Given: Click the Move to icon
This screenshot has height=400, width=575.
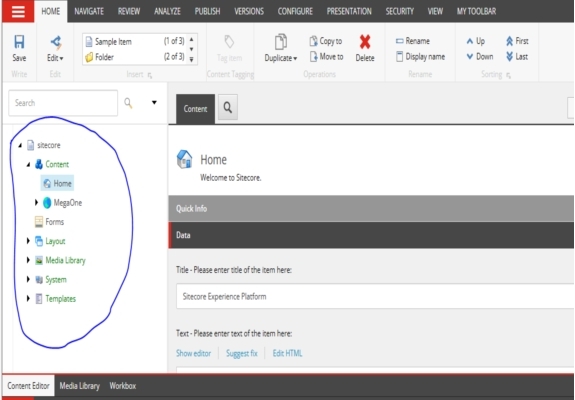Looking at the screenshot, I should (313, 56).
